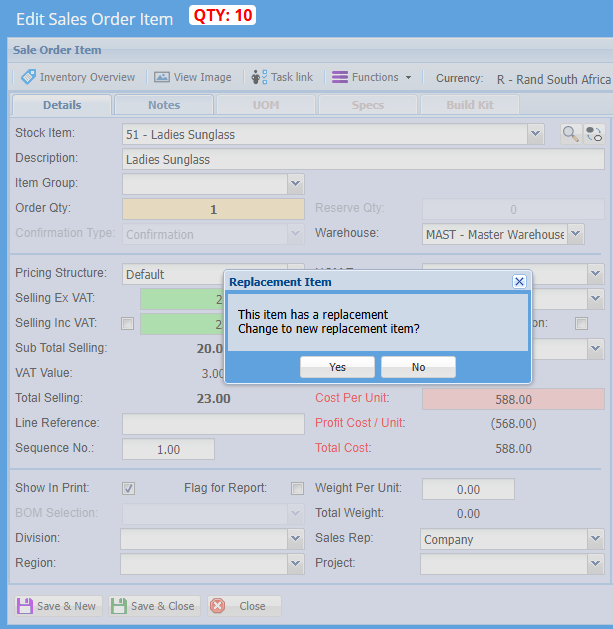Click the Total Cost value 588.00

(514, 448)
